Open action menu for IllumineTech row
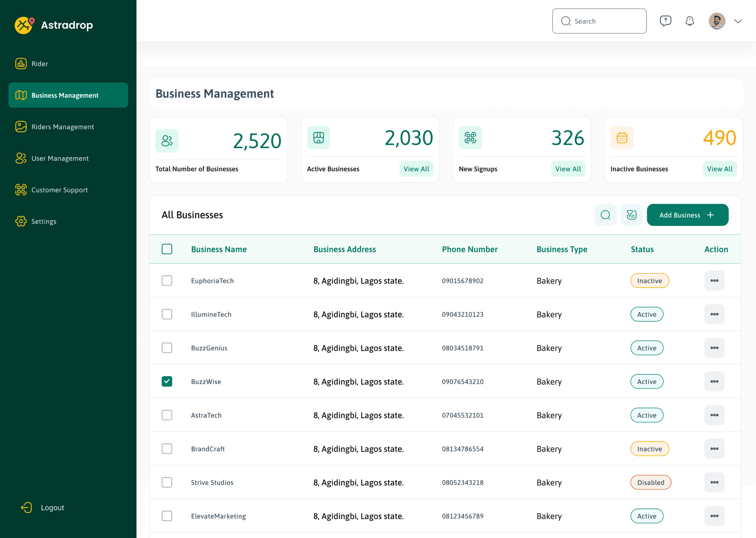 pos(714,314)
